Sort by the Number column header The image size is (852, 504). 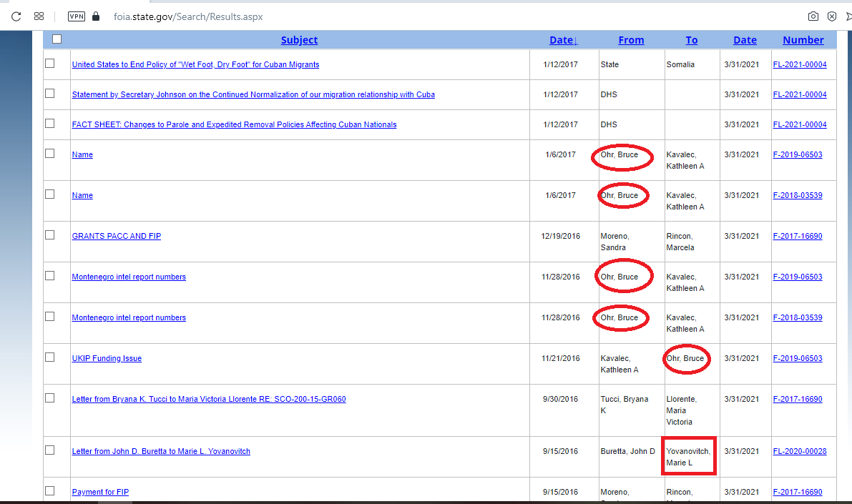pyautogui.click(x=803, y=40)
